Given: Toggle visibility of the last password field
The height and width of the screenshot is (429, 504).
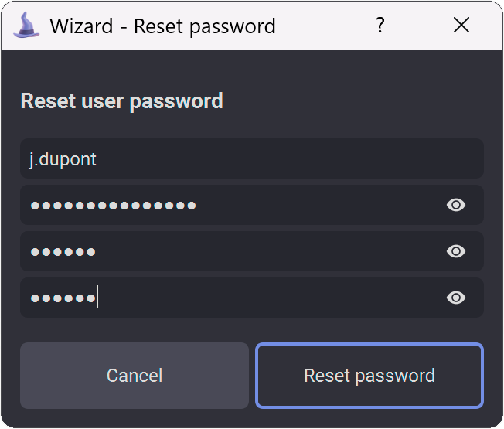Looking at the screenshot, I should (456, 298).
